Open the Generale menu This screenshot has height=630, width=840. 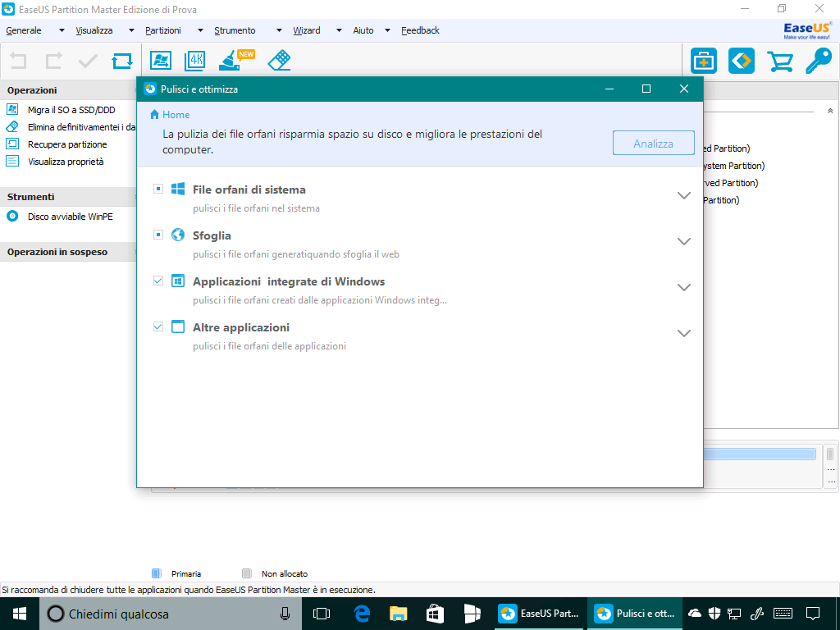pos(24,30)
